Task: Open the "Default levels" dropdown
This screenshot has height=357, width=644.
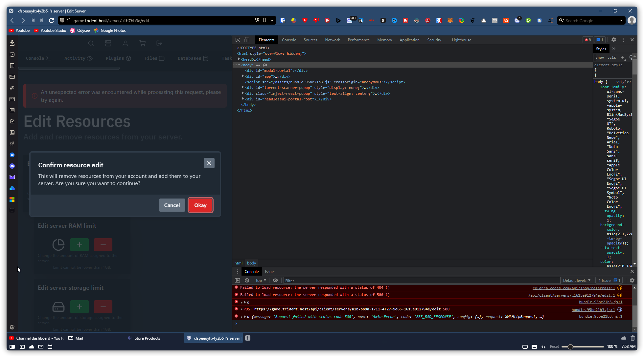Action: click(x=577, y=280)
